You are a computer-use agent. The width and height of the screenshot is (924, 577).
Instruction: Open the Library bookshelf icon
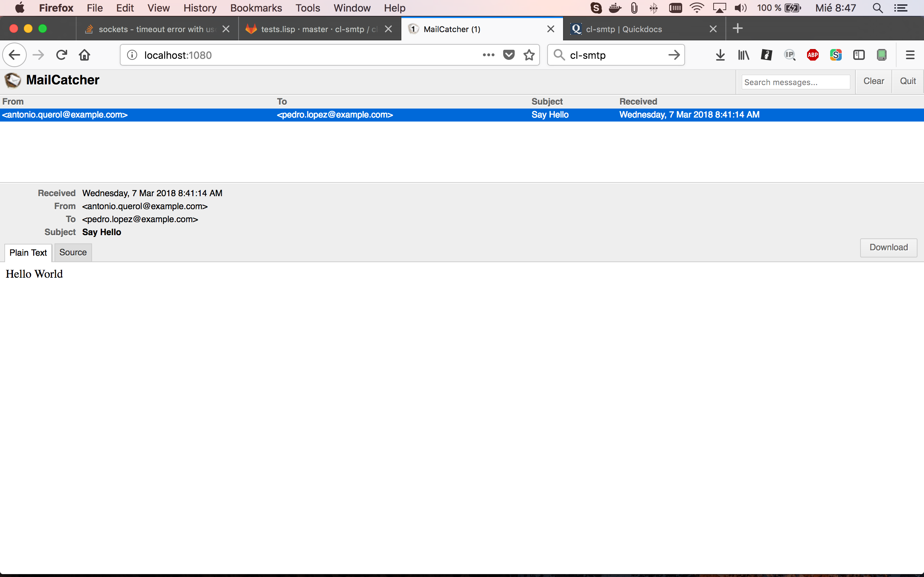[x=744, y=55]
